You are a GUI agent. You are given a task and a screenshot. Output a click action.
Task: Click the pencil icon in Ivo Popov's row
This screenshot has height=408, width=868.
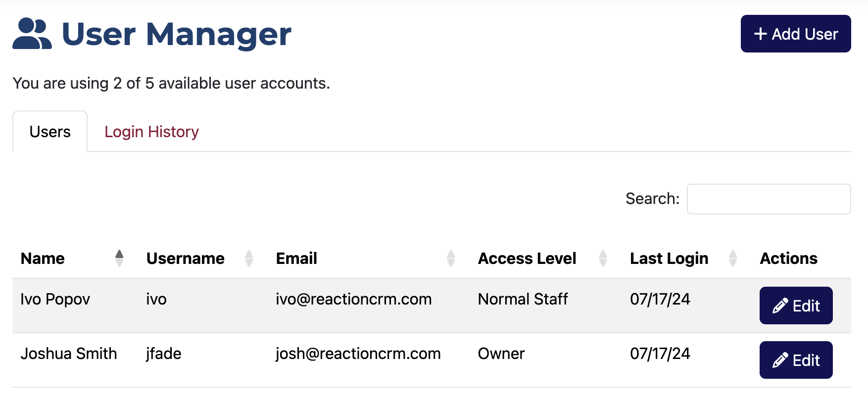click(x=780, y=306)
